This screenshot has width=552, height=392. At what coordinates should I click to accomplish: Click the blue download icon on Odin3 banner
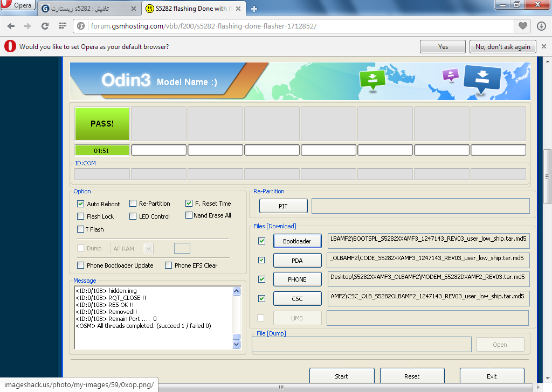(x=482, y=79)
